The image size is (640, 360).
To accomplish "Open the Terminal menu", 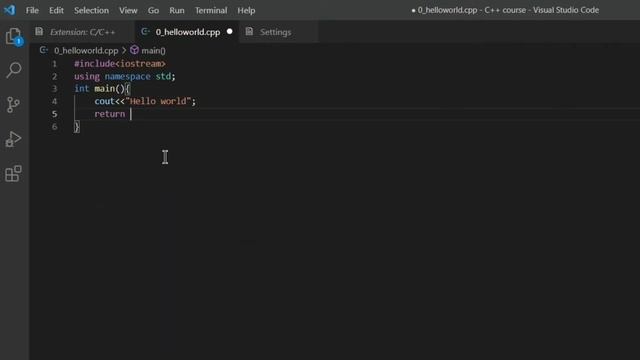I will [211, 10].
